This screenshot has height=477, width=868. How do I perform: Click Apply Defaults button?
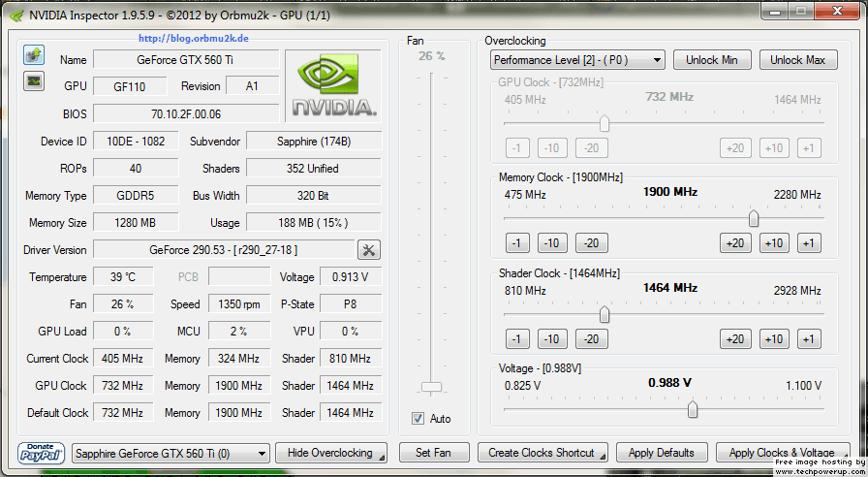tap(662, 453)
